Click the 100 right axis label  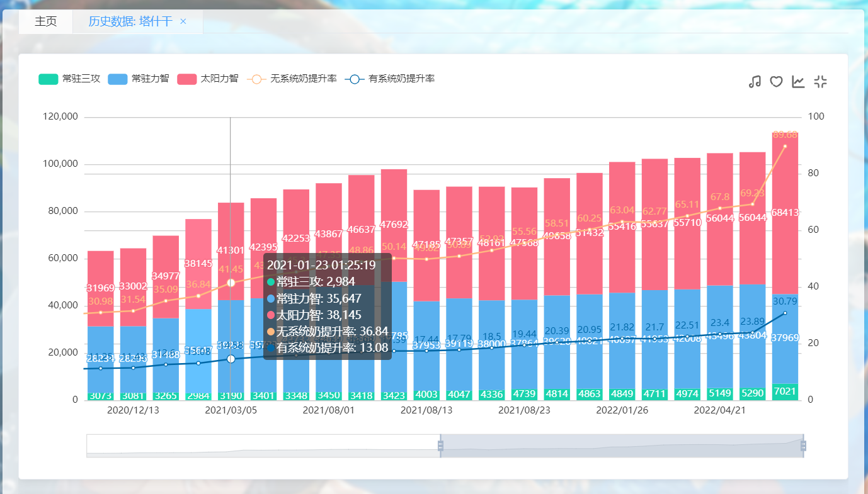coord(815,117)
